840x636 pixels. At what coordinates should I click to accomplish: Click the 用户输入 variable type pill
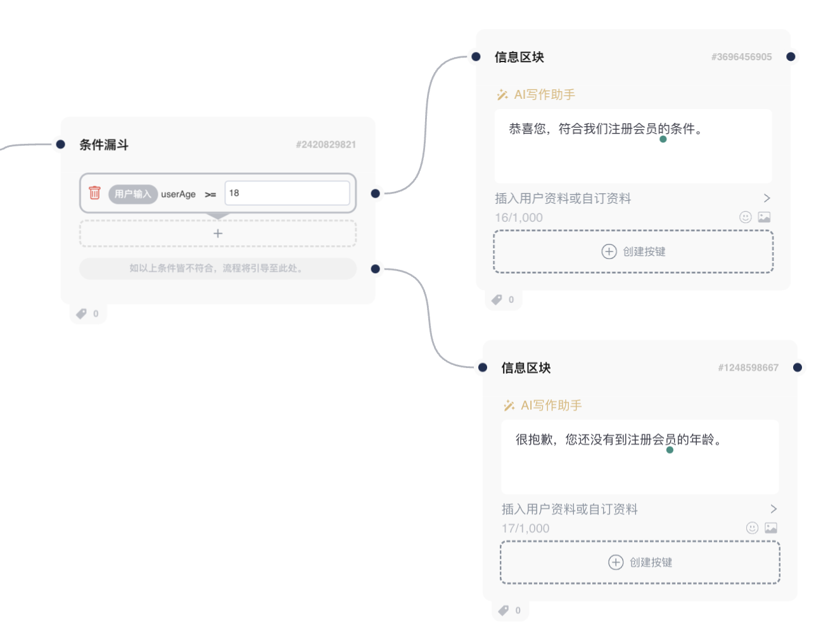[133, 194]
